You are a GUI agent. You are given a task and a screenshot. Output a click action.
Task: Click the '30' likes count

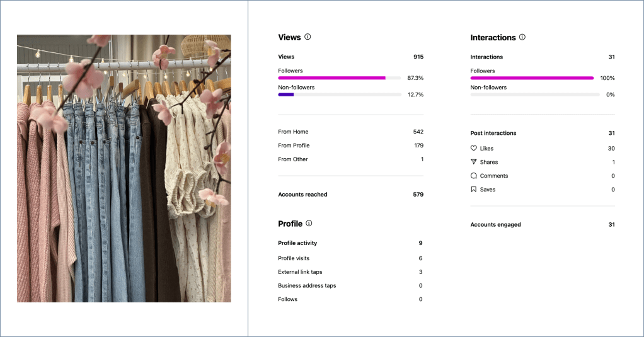611,148
